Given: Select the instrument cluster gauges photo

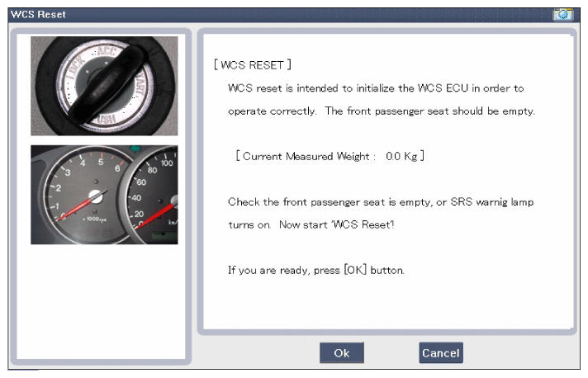Looking at the screenshot, I should (x=104, y=195).
